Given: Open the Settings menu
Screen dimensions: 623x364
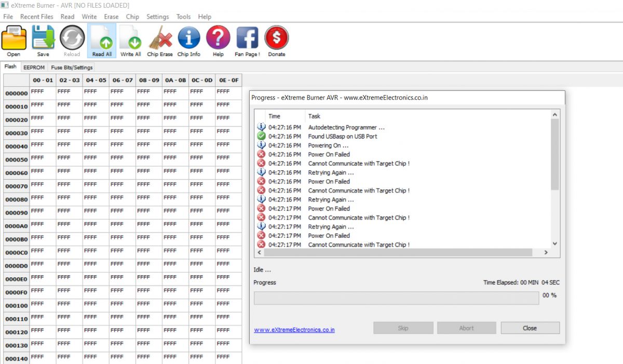Looking at the screenshot, I should (158, 17).
